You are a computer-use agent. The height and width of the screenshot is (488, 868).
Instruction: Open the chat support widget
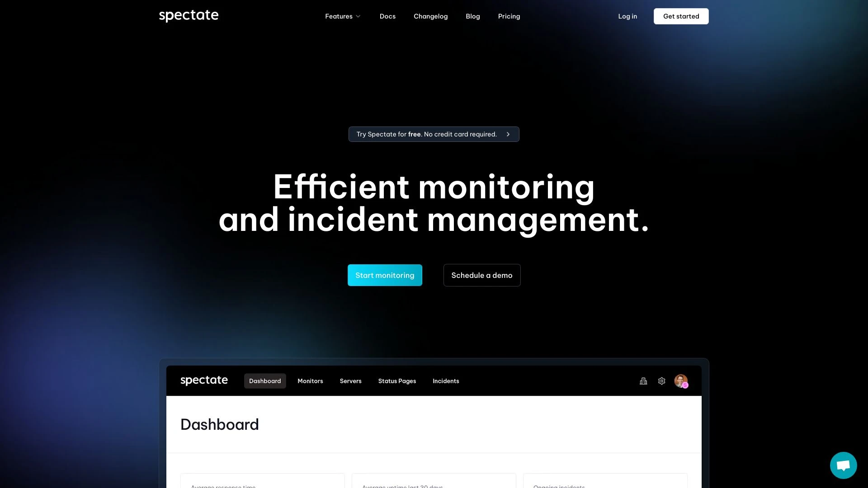pyautogui.click(x=843, y=465)
